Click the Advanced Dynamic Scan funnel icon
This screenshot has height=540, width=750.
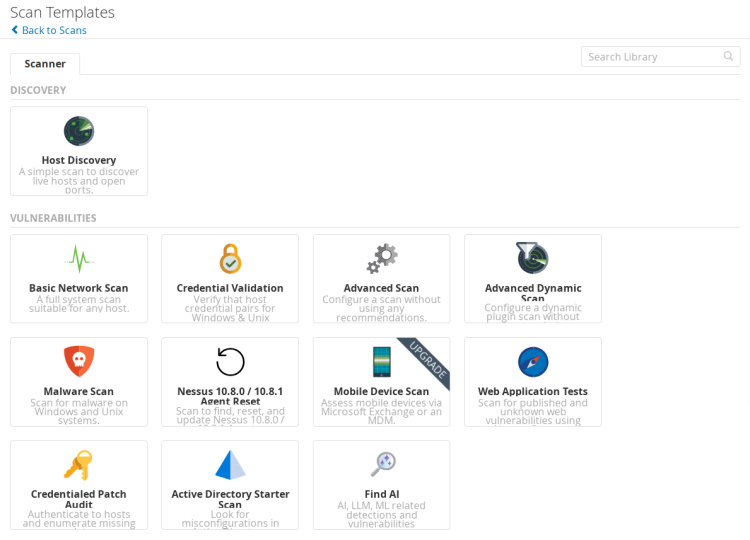(x=532, y=258)
